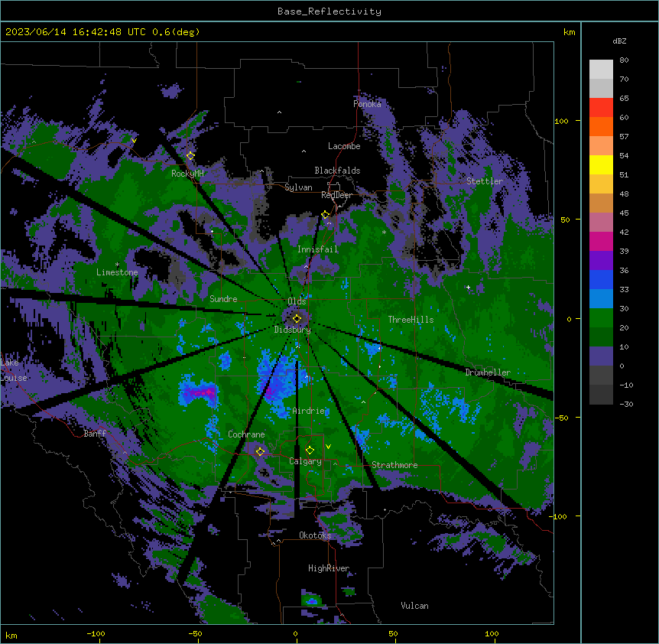Screen dimensions: 659x644
Task: Click the Limestone label
Action: 117,272
